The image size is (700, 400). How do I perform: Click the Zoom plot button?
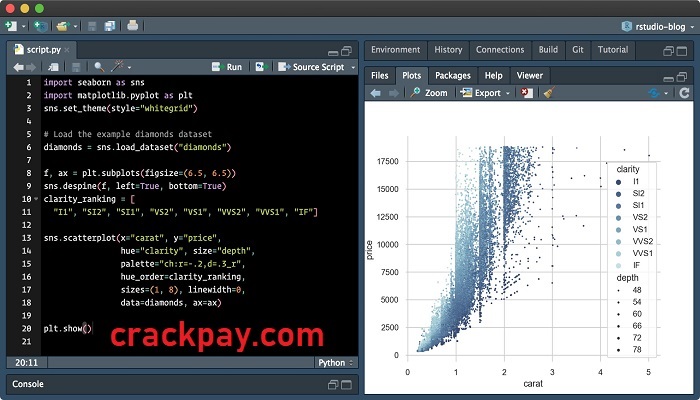point(429,92)
